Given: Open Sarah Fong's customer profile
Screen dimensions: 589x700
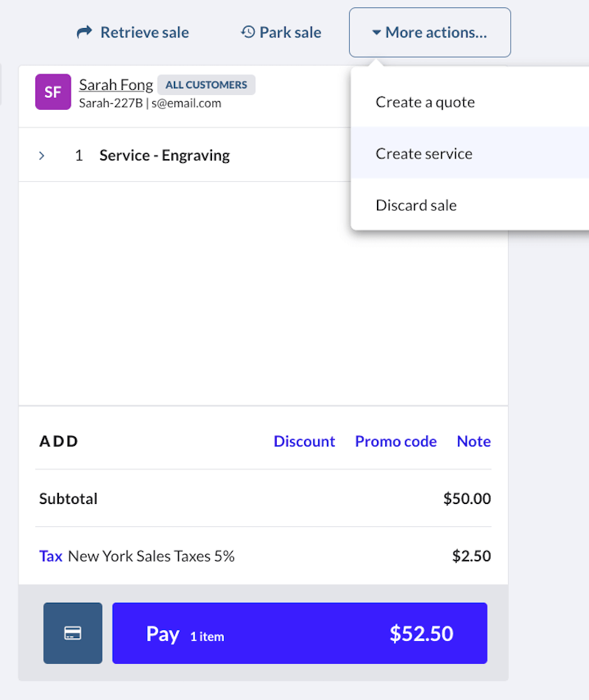Looking at the screenshot, I should [116, 84].
